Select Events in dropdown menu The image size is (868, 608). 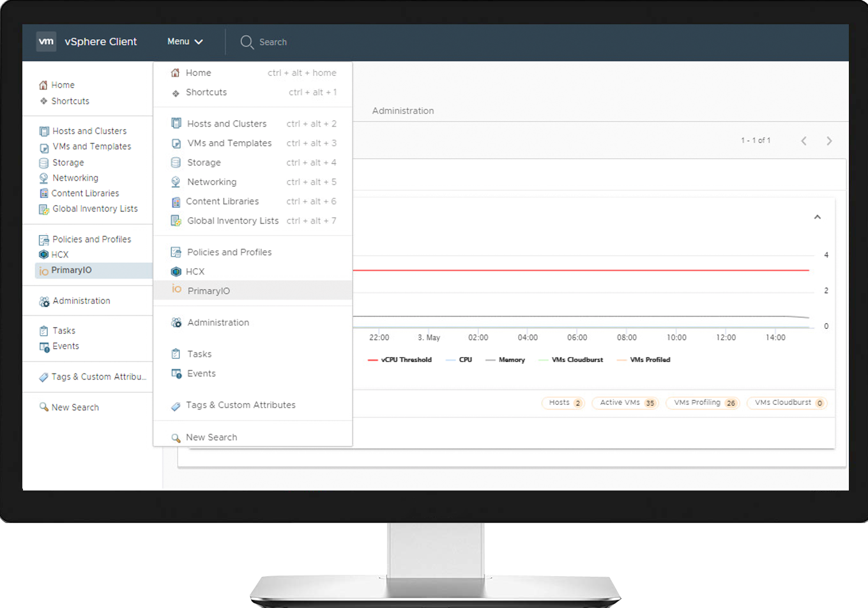tap(253, 374)
